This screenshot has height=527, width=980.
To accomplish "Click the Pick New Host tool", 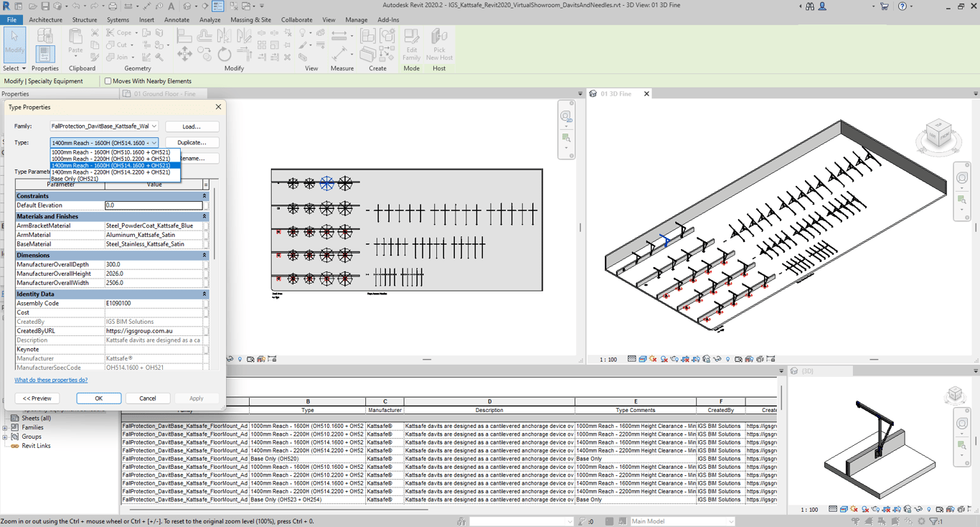I will (439, 45).
